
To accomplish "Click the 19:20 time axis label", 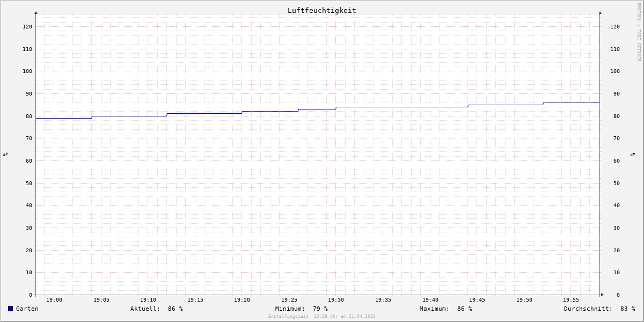I will point(242,299).
